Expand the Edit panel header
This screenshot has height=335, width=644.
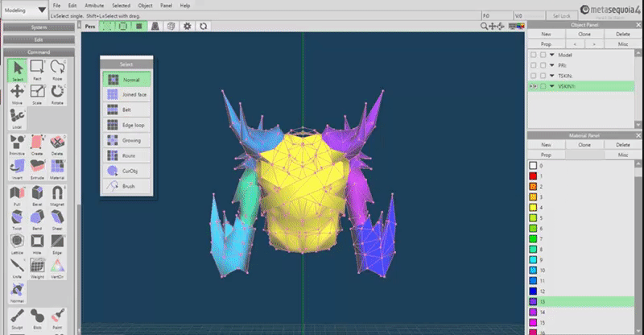39,40
